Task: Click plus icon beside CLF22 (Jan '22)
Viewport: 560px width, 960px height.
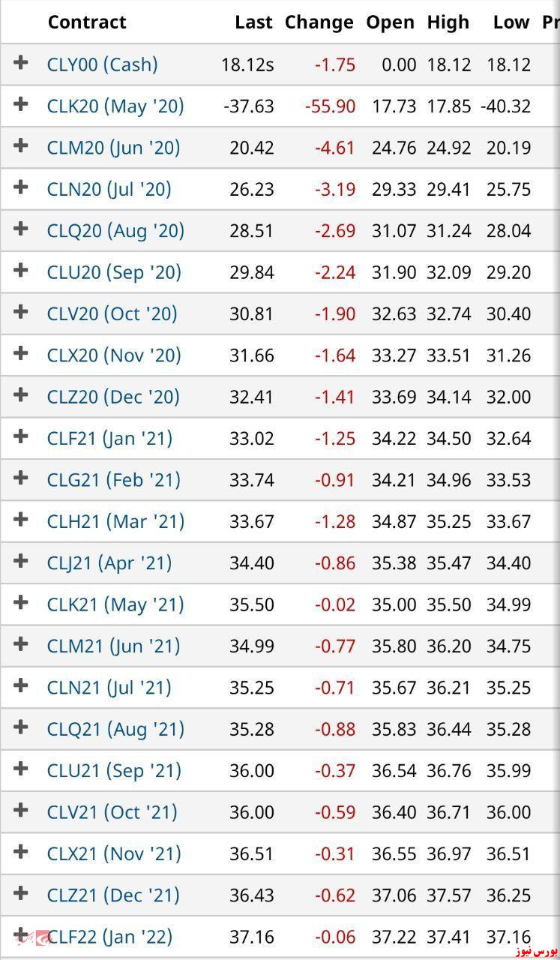Action: coord(21,934)
